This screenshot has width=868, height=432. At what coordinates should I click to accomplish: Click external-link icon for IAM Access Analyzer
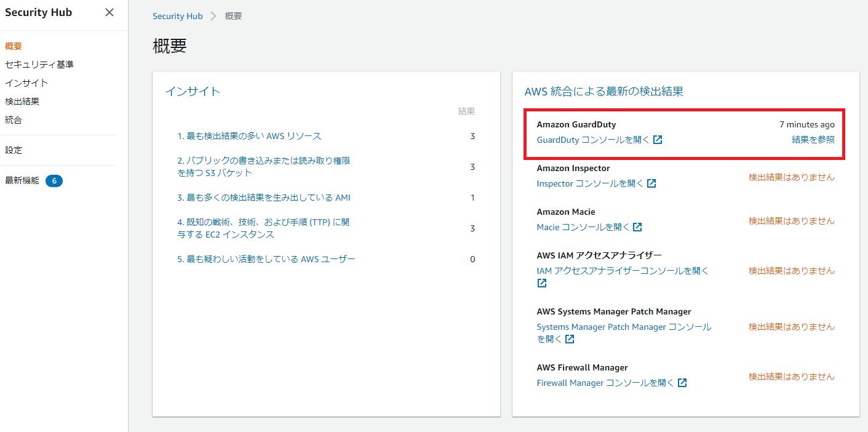click(542, 283)
